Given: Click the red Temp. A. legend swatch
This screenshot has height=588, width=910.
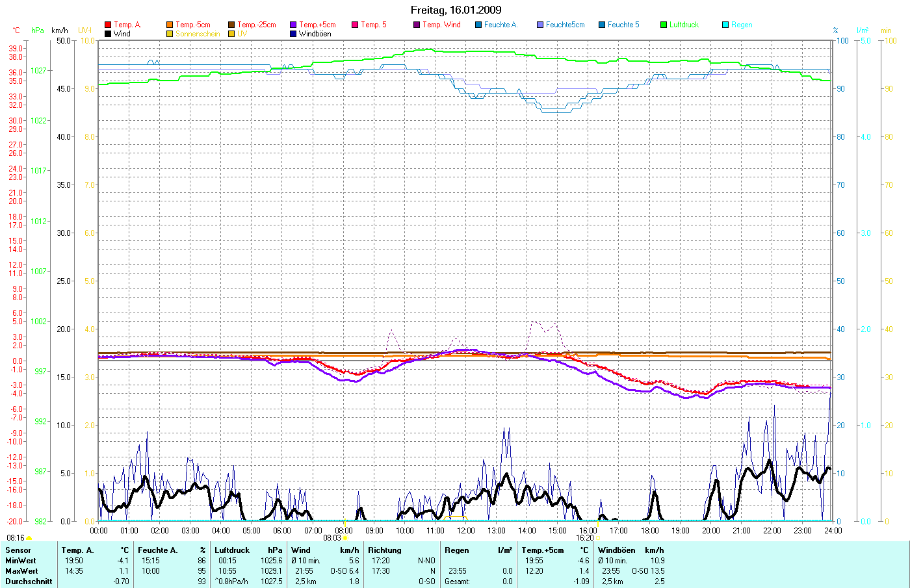Looking at the screenshot, I should [108, 25].
